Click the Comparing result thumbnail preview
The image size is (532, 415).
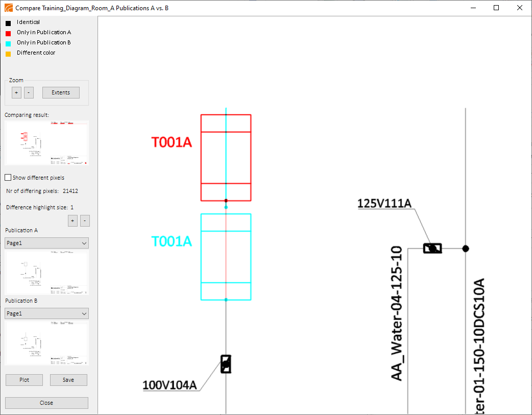[x=46, y=142]
